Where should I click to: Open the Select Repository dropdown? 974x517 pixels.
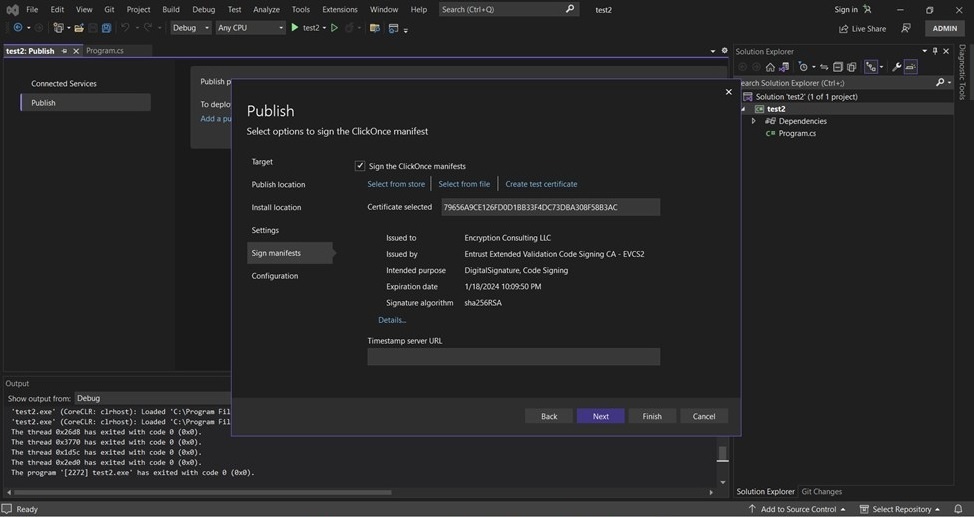pos(900,509)
